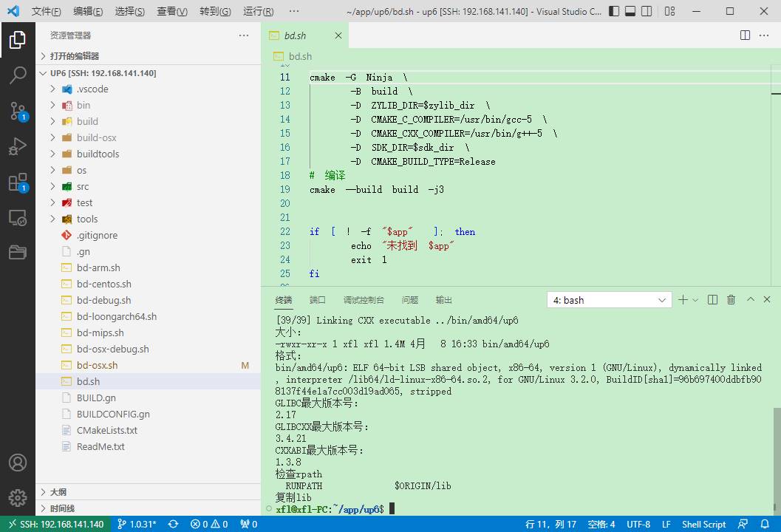Expand the 大纲 outline section
This screenshot has width=781, height=532.
(x=58, y=492)
